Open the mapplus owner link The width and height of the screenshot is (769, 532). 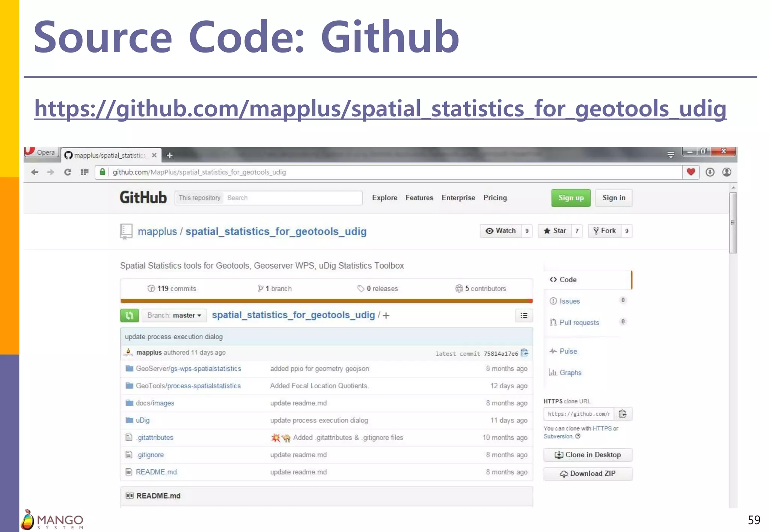[x=157, y=231]
